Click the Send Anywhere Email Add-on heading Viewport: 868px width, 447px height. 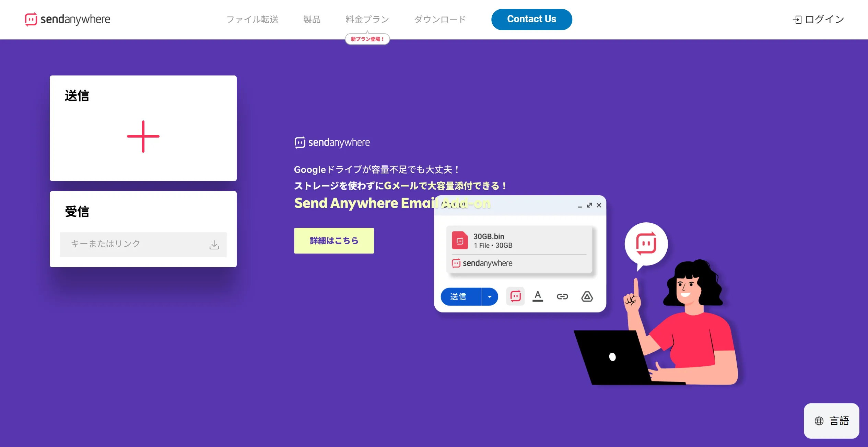(392, 203)
